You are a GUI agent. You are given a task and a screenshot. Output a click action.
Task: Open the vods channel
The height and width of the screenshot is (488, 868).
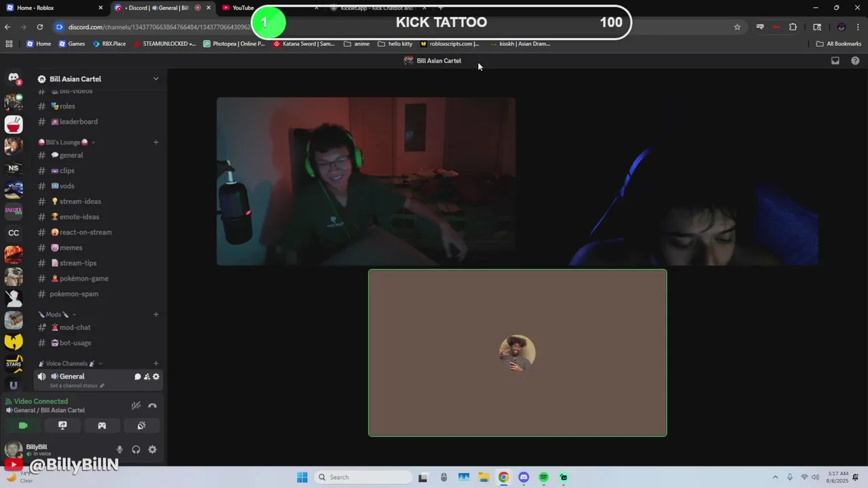coord(98,186)
